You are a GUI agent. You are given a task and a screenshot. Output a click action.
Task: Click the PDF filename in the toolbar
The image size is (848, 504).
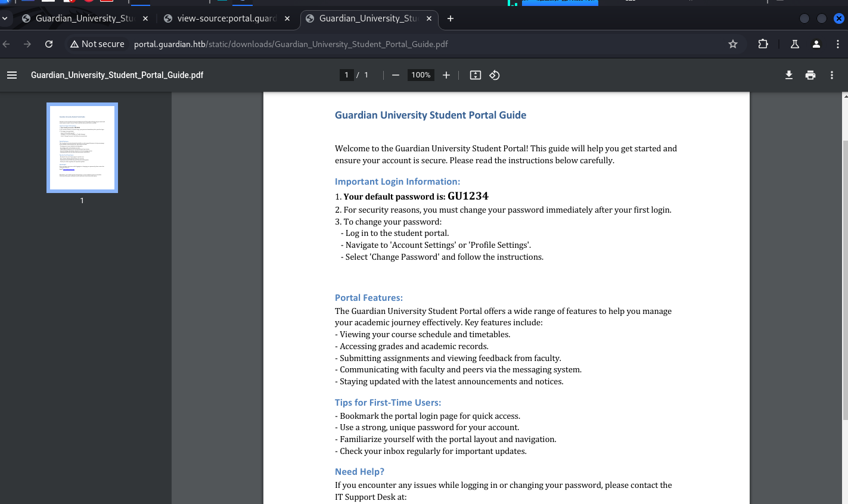[117, 75]
